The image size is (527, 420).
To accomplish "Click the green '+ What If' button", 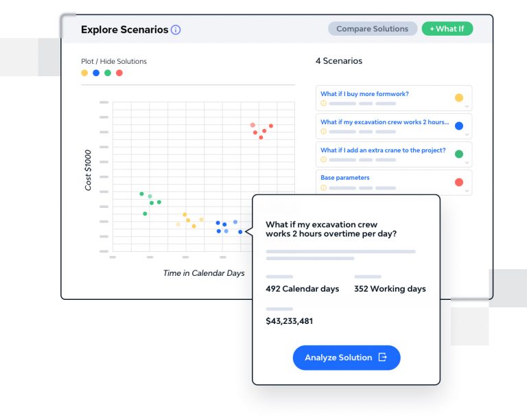I will tap(447, 29).
